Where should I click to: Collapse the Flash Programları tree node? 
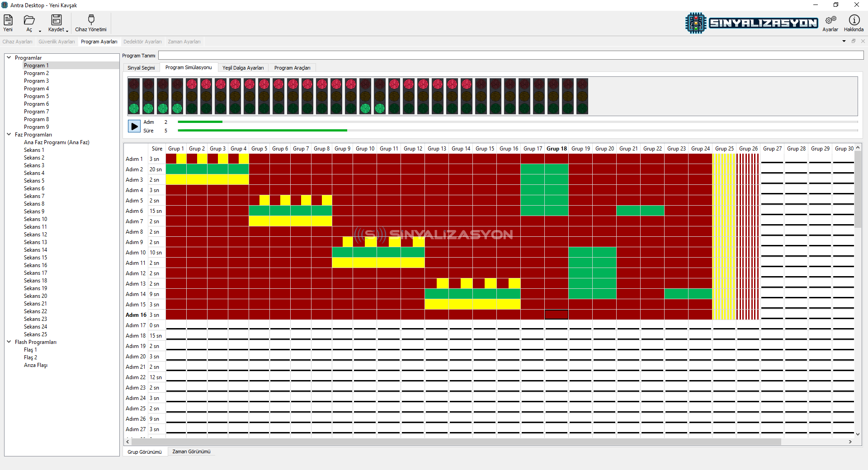(9, 342)
